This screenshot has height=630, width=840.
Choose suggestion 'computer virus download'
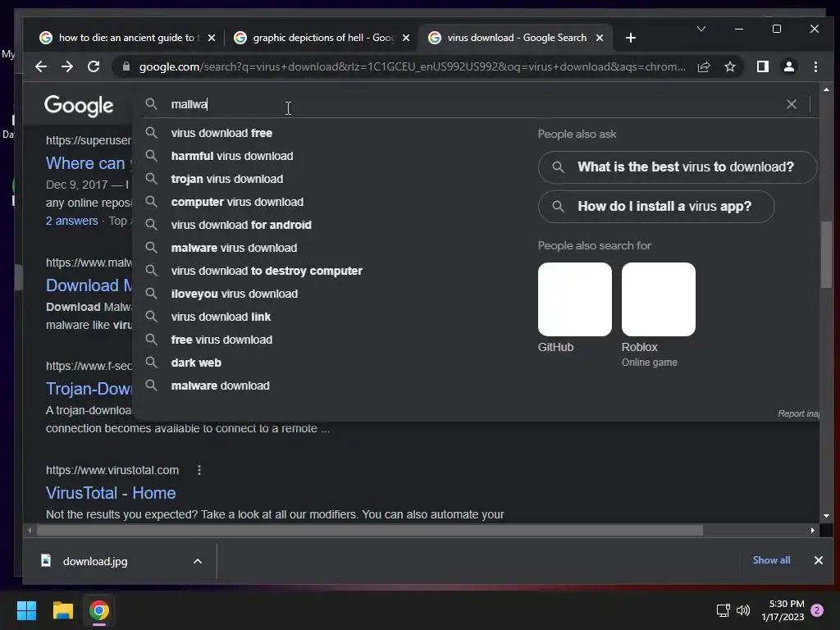point(237,202)
